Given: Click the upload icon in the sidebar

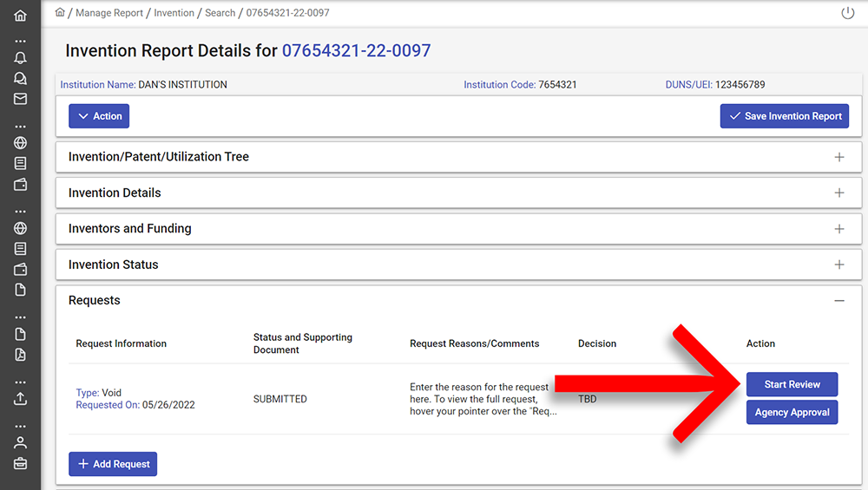Looking at the screenshot, I should [x=20, y=399].
